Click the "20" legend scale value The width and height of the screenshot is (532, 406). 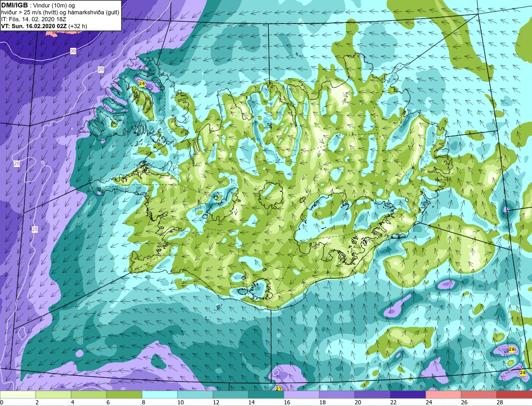click(358, 402)
